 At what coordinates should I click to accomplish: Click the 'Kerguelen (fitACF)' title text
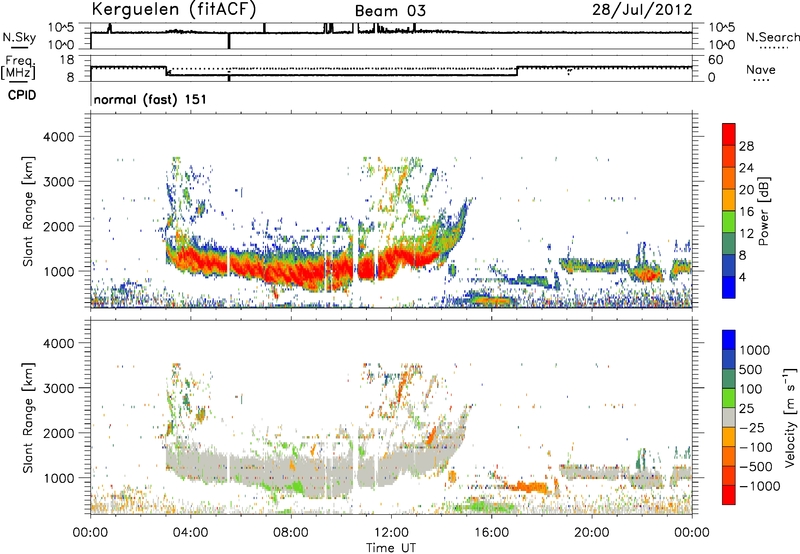tap(173, 9)
